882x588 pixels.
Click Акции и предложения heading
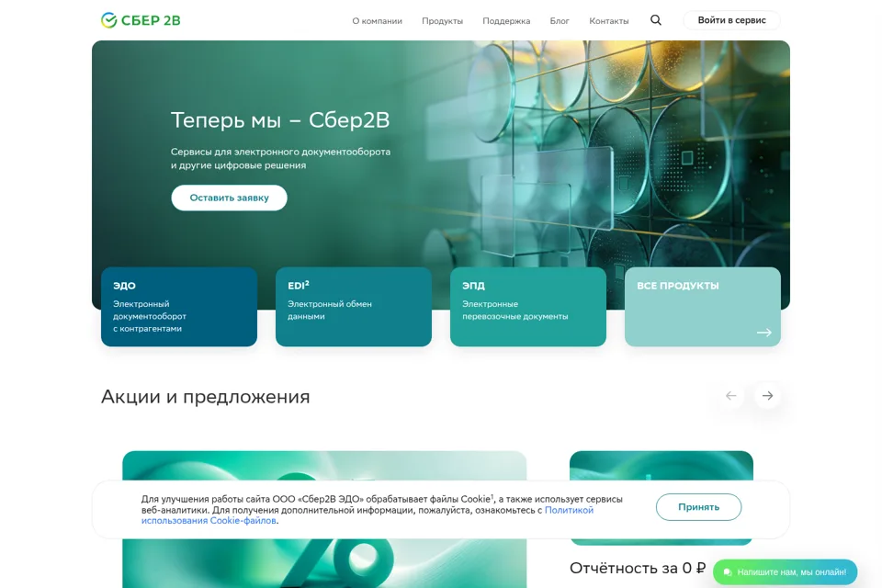[x=205, y=397]
